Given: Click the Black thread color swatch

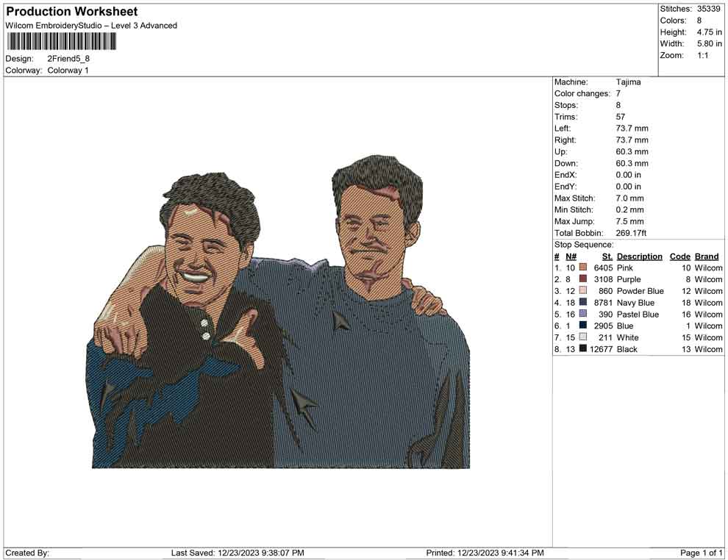Looking at the screenshot, I should coord(583,348).
